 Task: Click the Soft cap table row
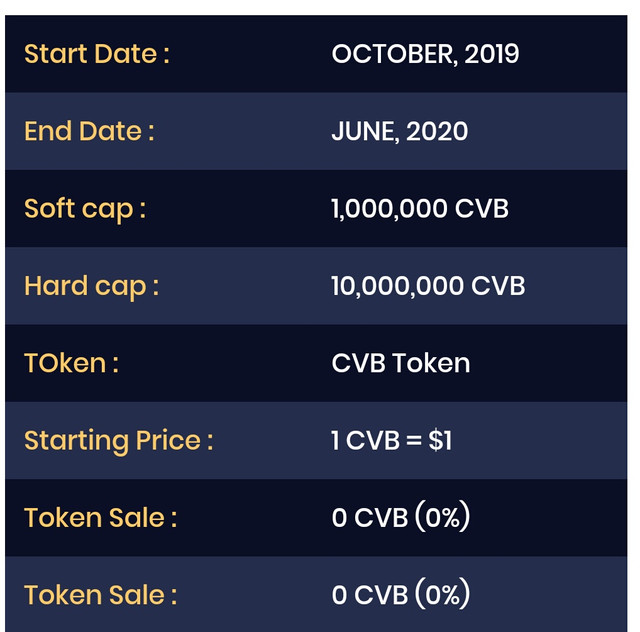click(316, 209)
